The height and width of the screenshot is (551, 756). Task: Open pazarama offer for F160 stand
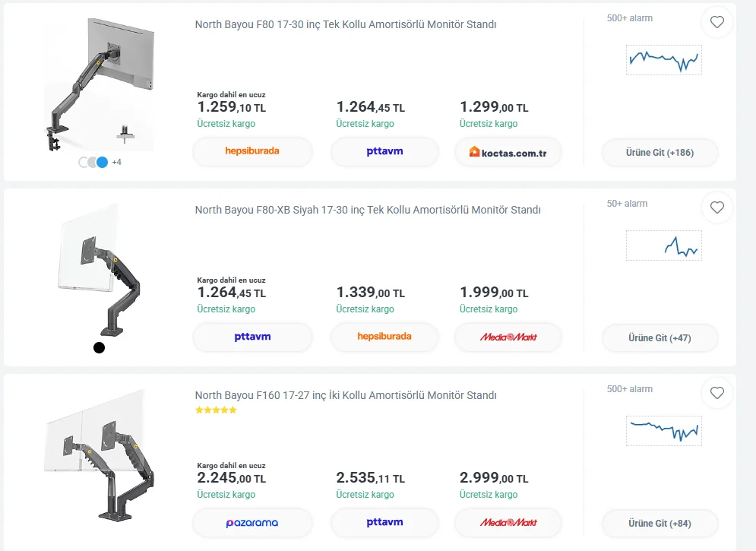point(252,523)
